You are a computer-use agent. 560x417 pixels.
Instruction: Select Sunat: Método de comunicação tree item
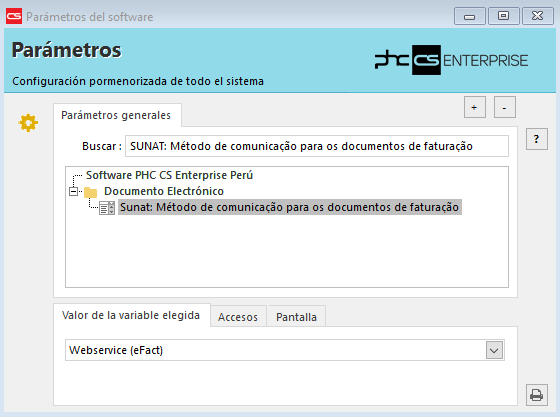pyautogui.click(x=290, y=207)
